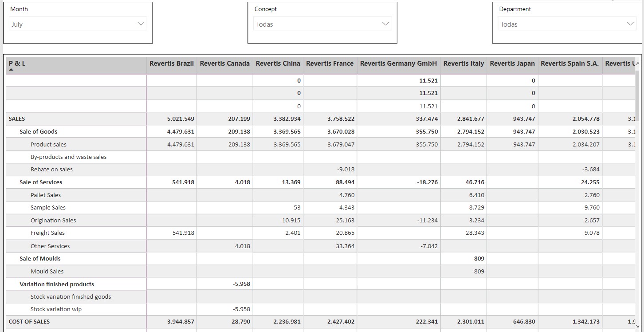Click the COST OF SALES row header
The image size is (644, 332).
pos(29,322)
